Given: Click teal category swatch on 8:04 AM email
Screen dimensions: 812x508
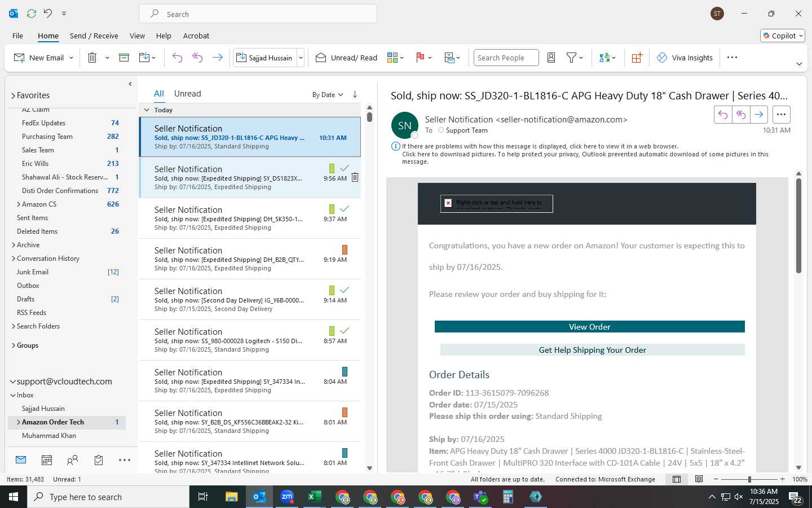Looking at the screenshot, I should (x=345, y=371).
